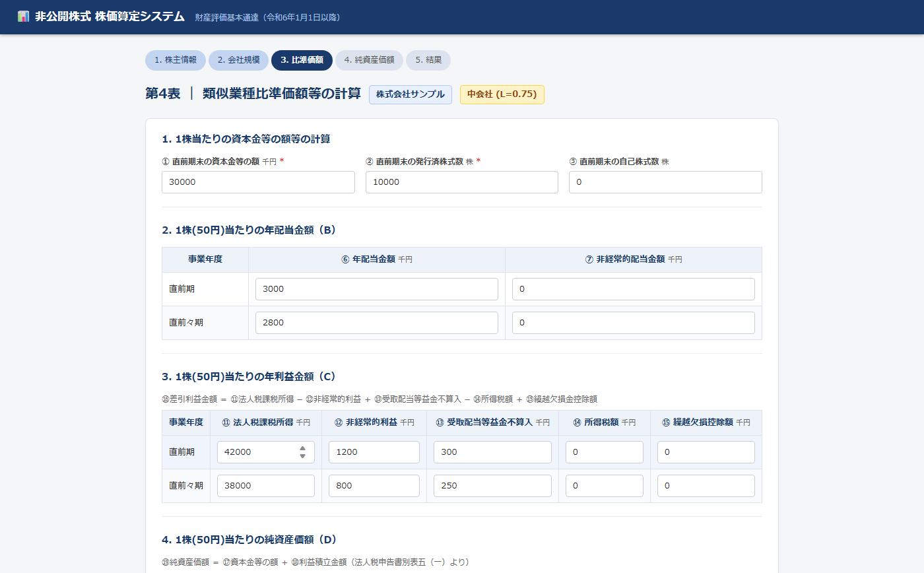924x573 pixels.
Task: Click the 直前期末の自己株式数 input field
Action: coord(665,182)
